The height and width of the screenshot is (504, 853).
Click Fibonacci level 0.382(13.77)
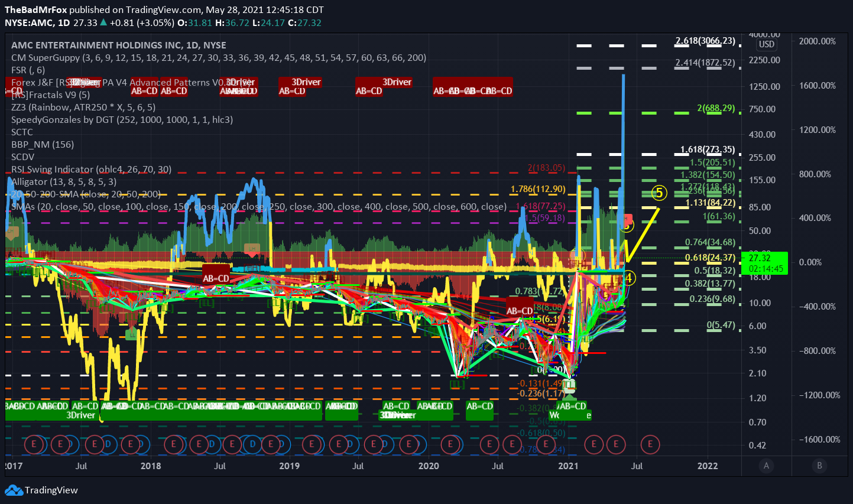pyautogui.click(x=711, y=284)
